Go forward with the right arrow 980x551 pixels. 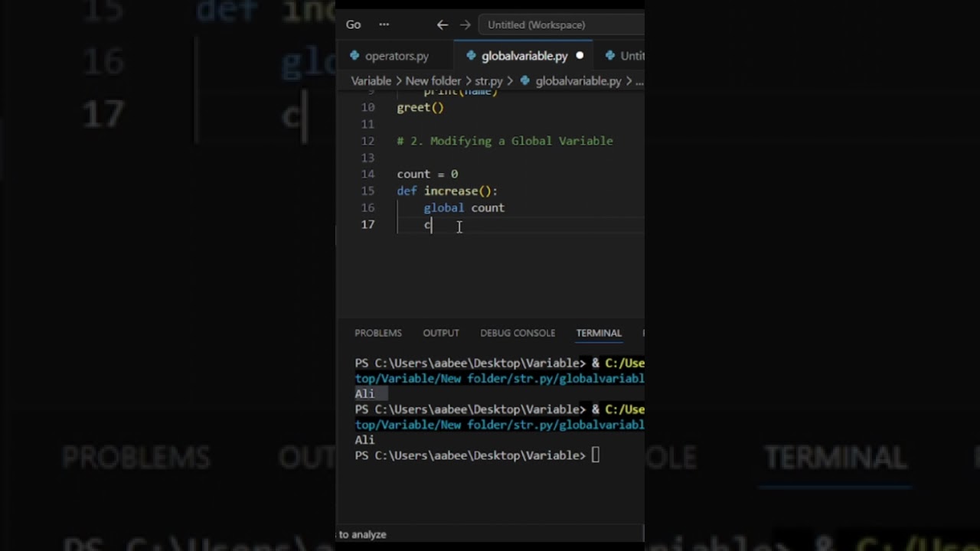(x=465, y=24)
